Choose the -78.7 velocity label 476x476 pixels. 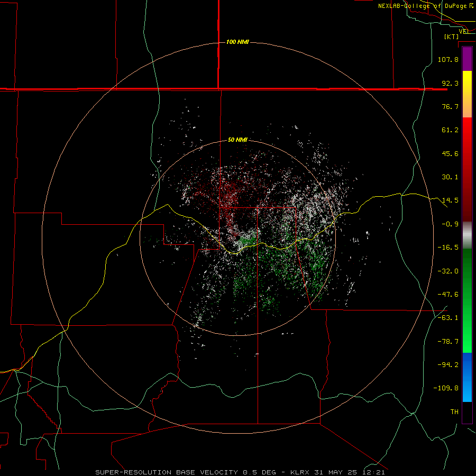448,342
